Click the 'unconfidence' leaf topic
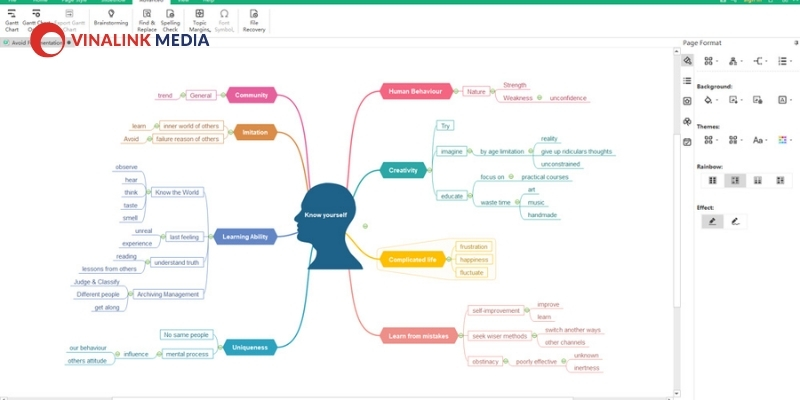Screen dimensions: 800x400 (568, 98)
